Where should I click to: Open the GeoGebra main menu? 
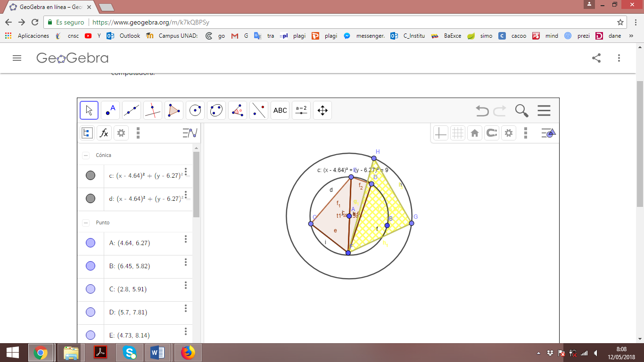17,58
